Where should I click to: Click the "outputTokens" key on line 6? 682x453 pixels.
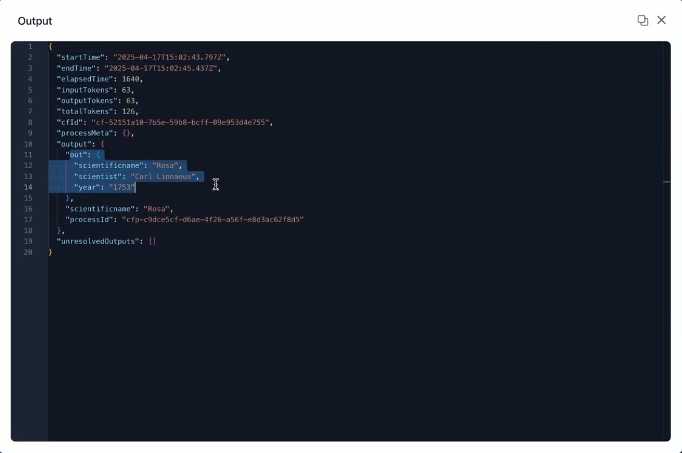87,101
